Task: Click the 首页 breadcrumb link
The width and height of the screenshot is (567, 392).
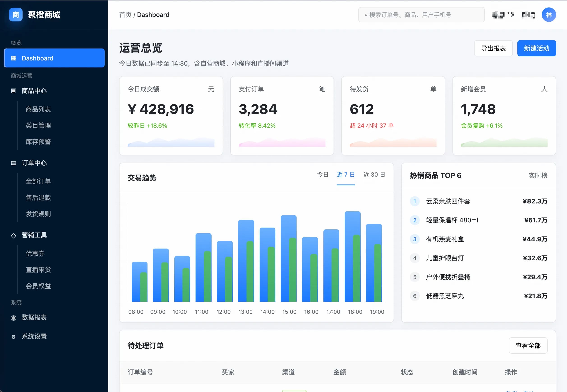Action: (x=125, y=15)
